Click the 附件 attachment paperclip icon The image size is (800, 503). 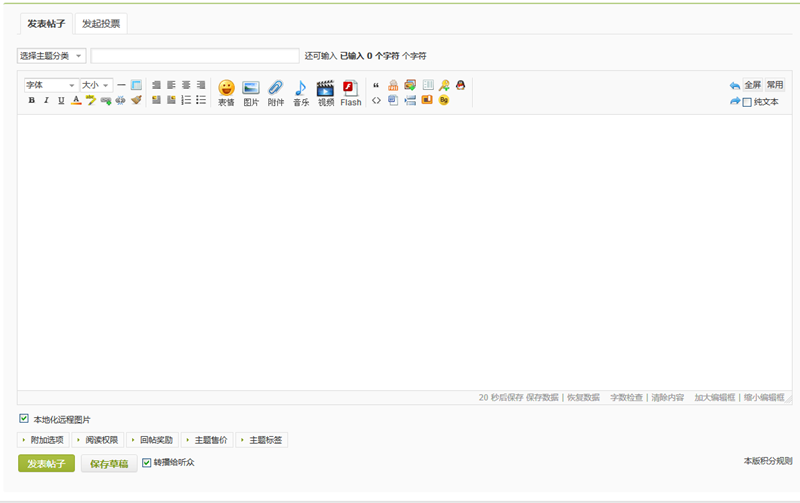pyautogui.click(x=276, y=92)
